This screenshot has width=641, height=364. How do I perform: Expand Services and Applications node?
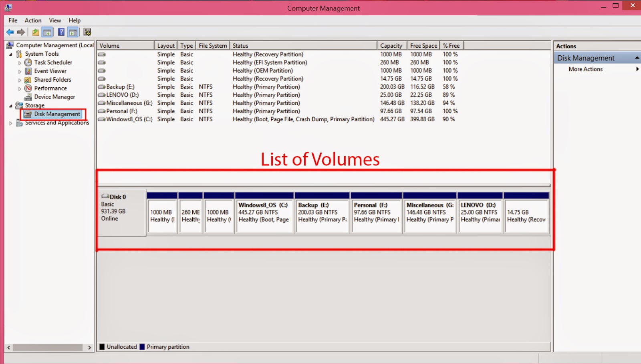11,123
